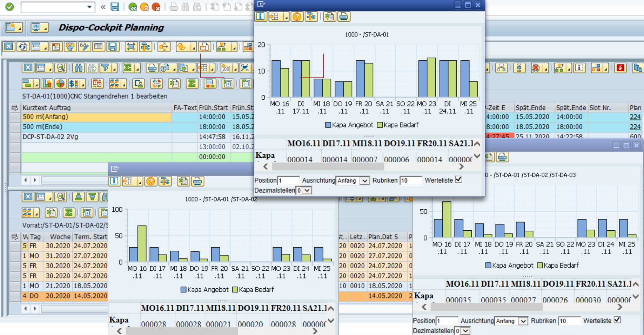Click the orange Exit arrow icon
The width and height of the screenshot is (644, 335).
pyautogui.click(x=144, y=7)
